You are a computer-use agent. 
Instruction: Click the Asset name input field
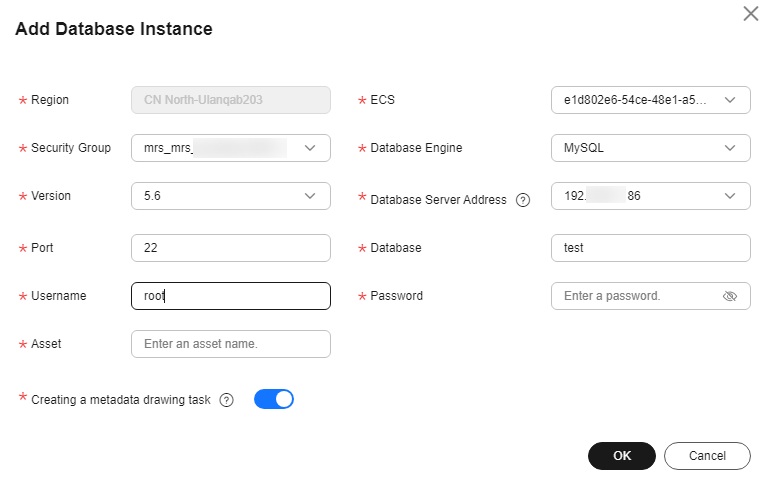[x=230, y=344]
